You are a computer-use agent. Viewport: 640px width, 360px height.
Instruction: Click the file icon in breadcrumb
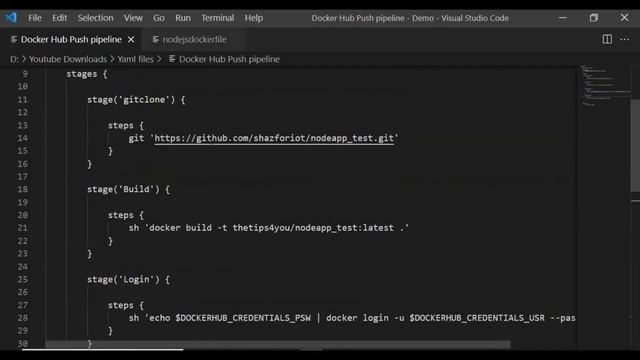click(x=172, y=59)
